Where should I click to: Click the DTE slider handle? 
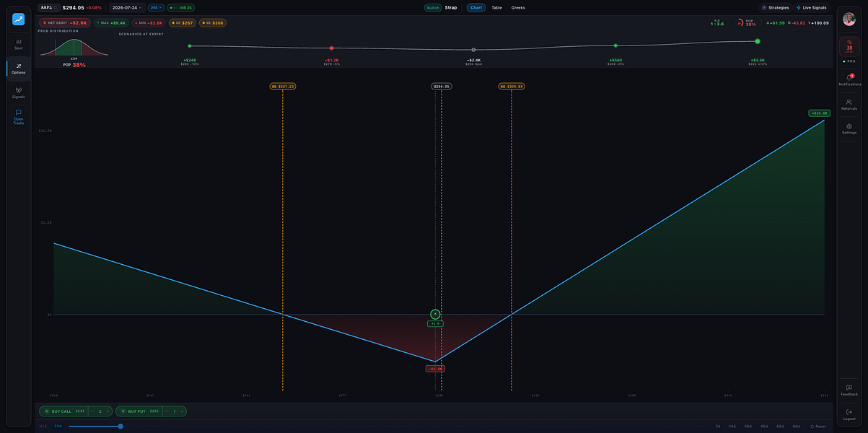pyautogui.click(x=120, y=426)
